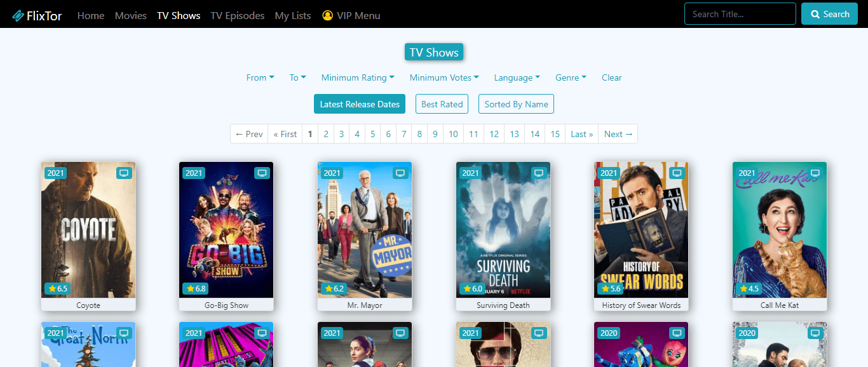
Task: Click the 6.0 star rating badge on Surviving Death
Action: point(472,288)
